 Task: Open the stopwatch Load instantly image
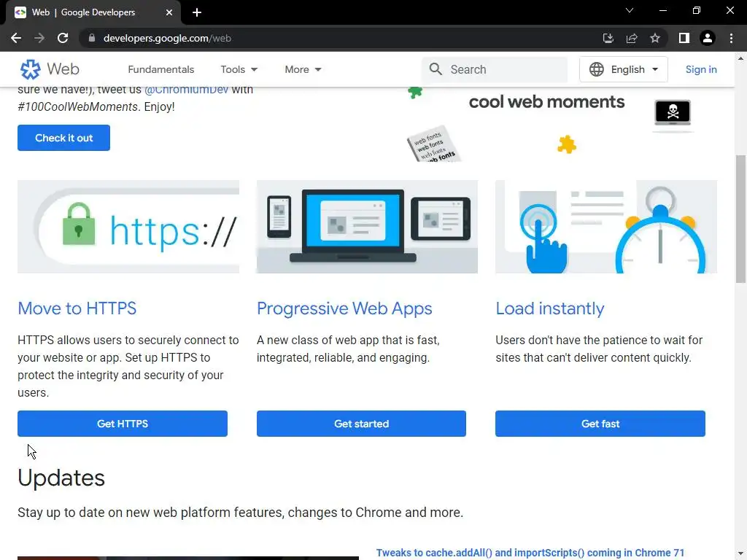[606, 227]
